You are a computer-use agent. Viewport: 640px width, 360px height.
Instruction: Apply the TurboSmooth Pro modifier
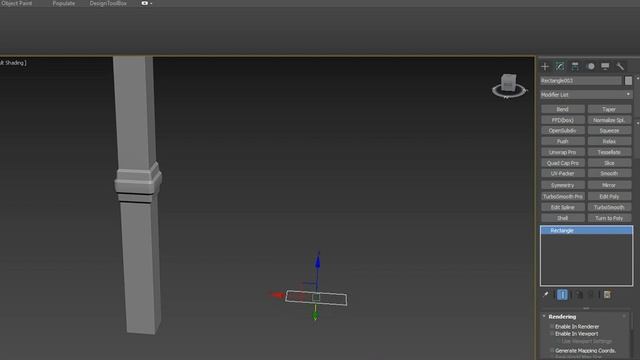tap(562, 196)
